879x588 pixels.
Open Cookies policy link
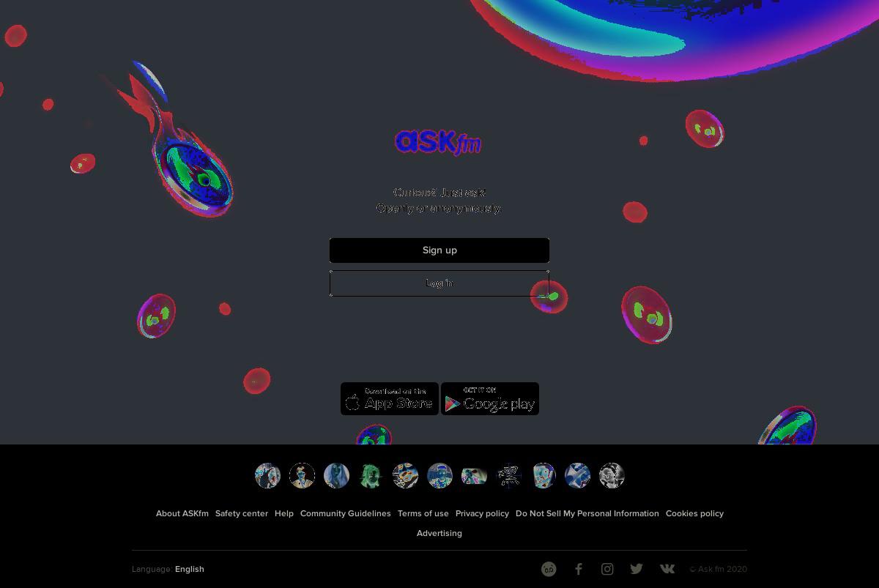[x=694, y=513]
